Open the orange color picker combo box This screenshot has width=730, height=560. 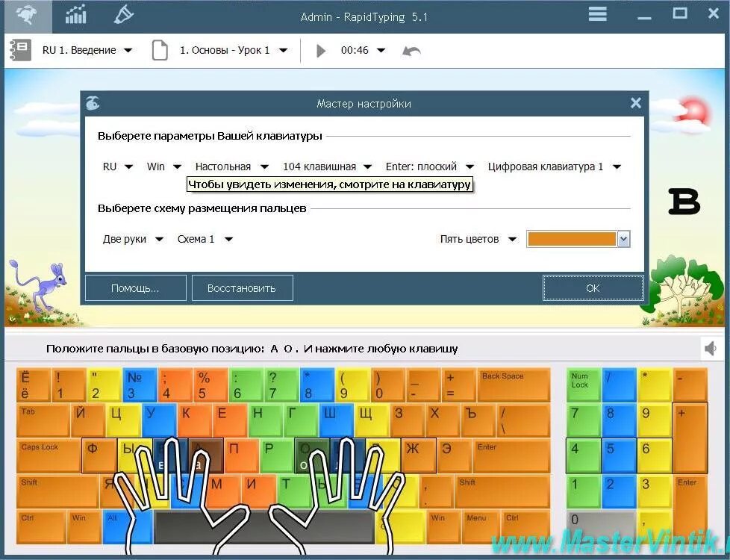[x=578, y=239]
